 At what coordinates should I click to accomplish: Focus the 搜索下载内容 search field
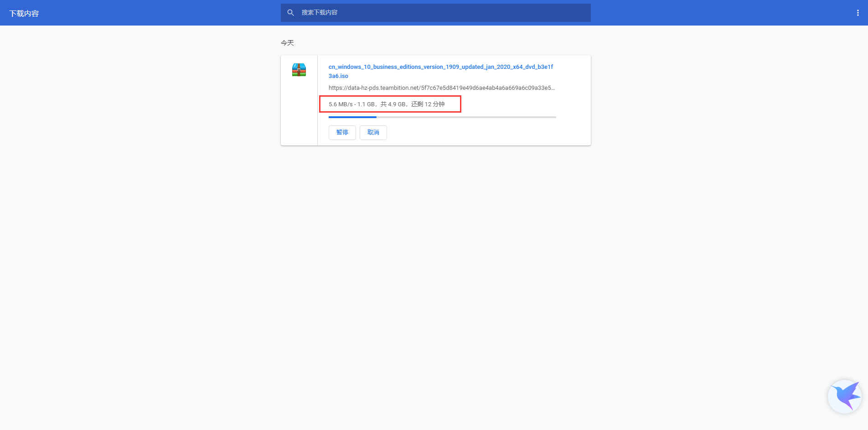tap(435, 13)
